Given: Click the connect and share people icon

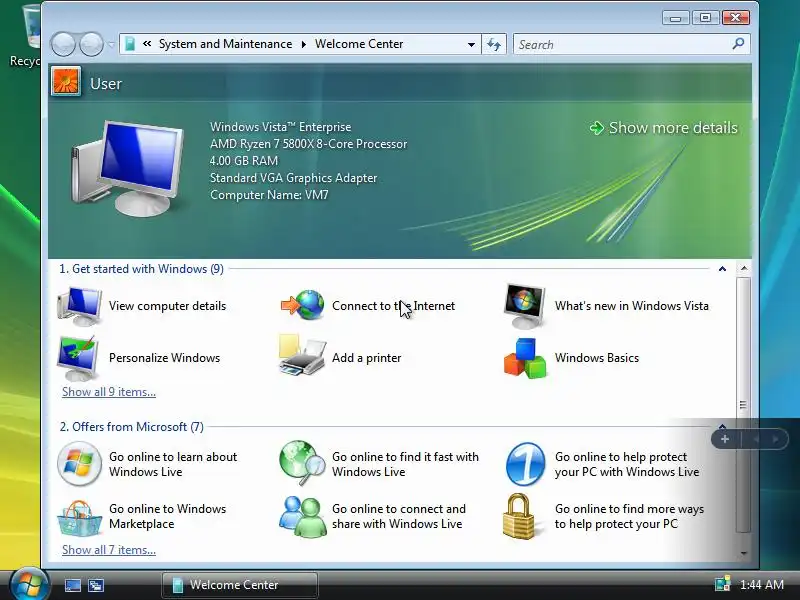Looking at the screenshot, I should pyautogui.click(x=303, y=517).
